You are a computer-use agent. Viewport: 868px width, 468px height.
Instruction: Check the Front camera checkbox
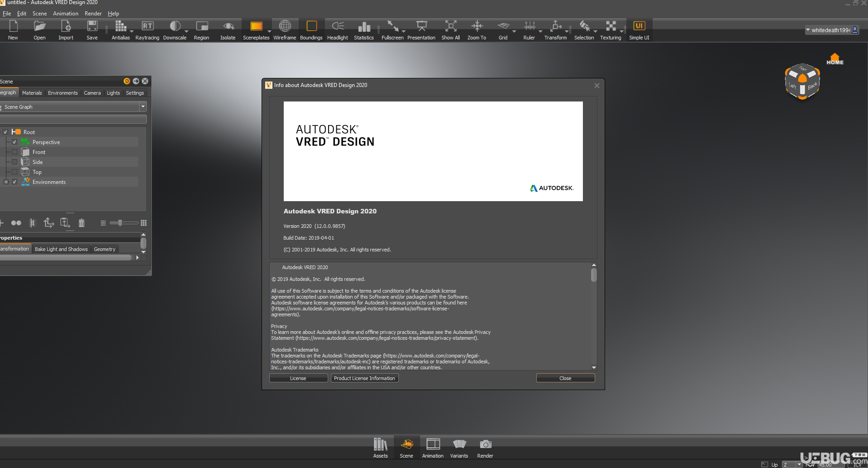(x=15, y=152)
